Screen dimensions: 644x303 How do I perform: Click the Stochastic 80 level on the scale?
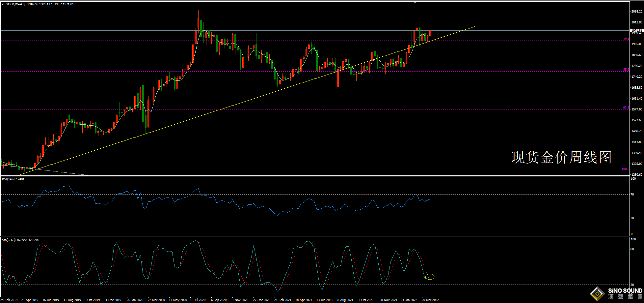[632, 249]
